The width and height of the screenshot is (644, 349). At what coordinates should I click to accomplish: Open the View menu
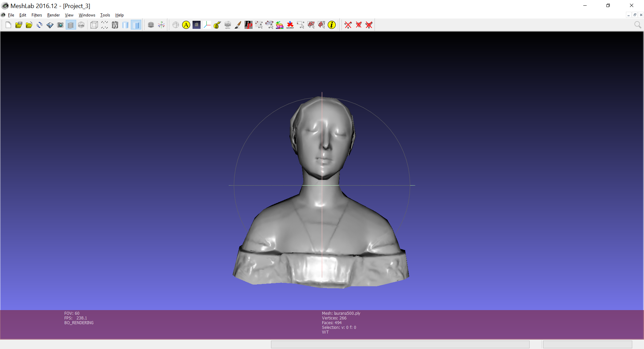pyautogui.click(x=69, y=15)
